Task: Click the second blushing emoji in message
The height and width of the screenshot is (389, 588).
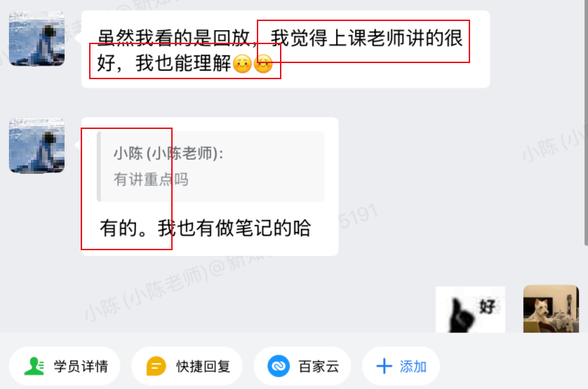Action: [x=263, y=63]
